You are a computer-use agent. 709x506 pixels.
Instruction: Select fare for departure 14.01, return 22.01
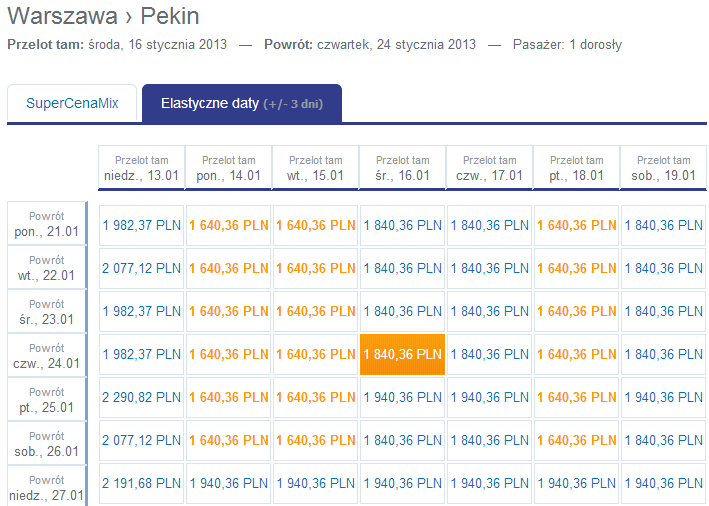coord(228,268)
